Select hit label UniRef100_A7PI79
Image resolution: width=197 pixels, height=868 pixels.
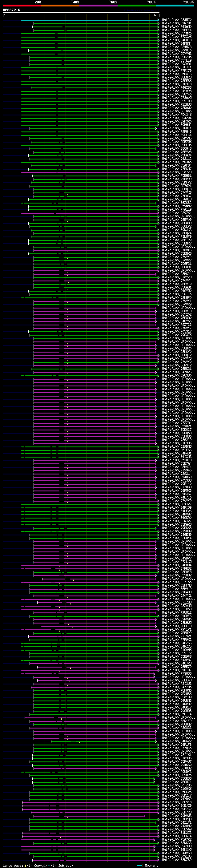click(177, 71)
